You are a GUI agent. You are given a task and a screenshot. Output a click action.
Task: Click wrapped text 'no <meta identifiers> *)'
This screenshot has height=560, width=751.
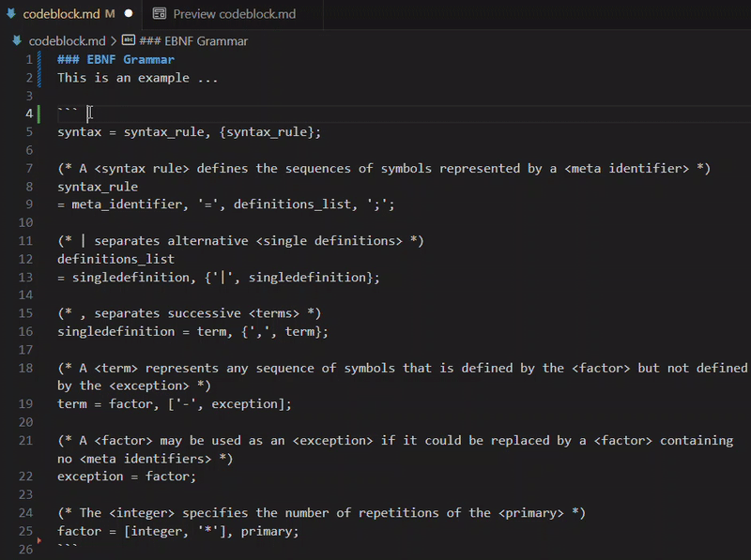click(146, 459)
